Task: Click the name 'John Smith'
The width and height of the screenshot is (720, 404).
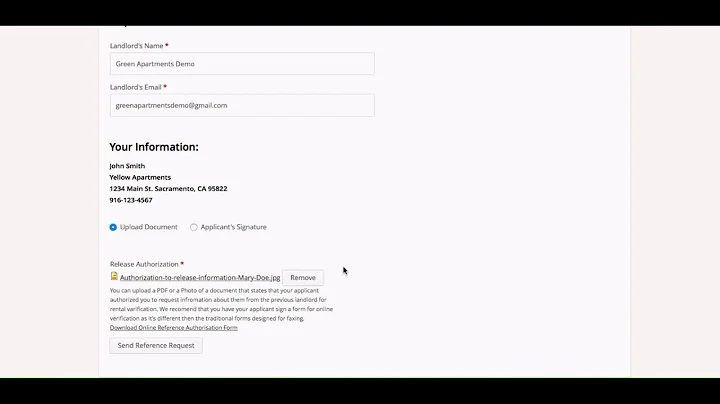Action: tap(127, 166)
